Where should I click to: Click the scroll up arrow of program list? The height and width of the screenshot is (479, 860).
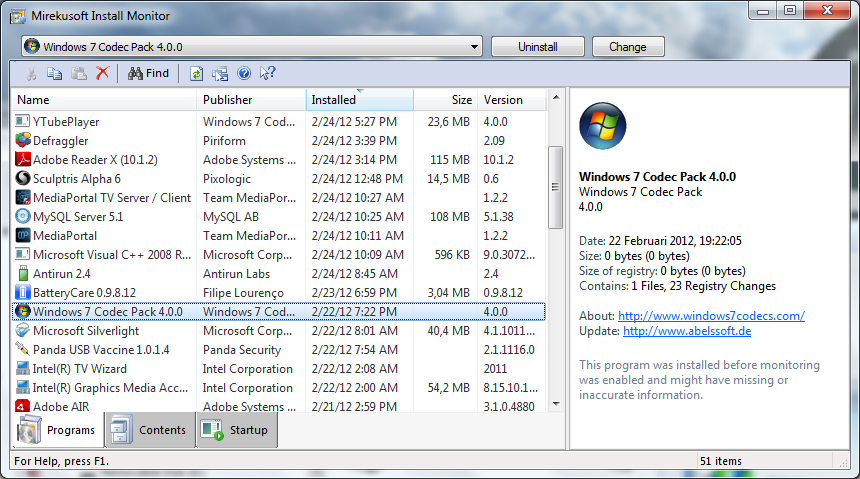(556, 97)
